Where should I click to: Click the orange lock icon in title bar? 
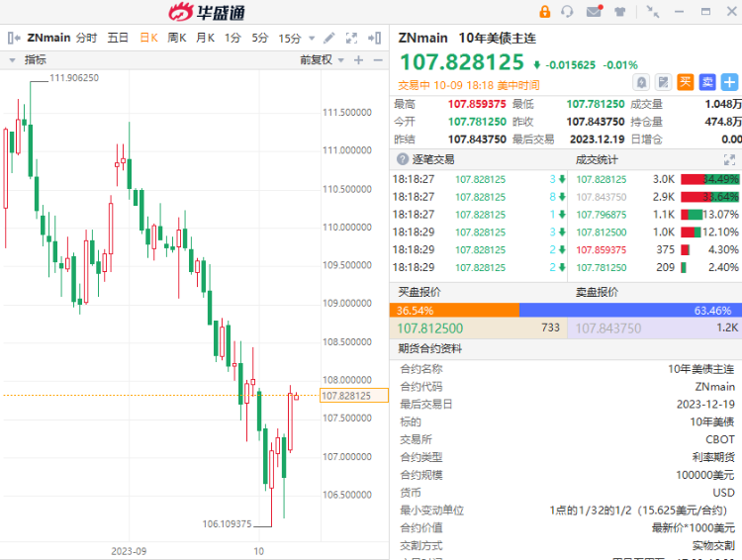pos(544,12)
